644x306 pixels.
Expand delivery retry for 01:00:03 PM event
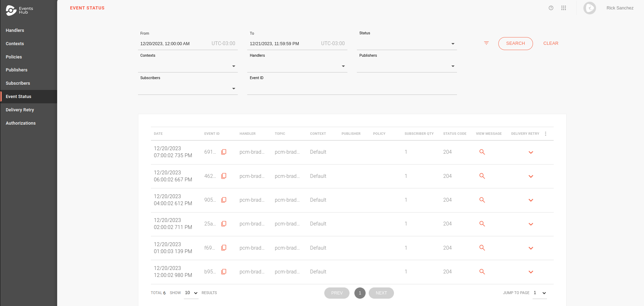point(531,248)
